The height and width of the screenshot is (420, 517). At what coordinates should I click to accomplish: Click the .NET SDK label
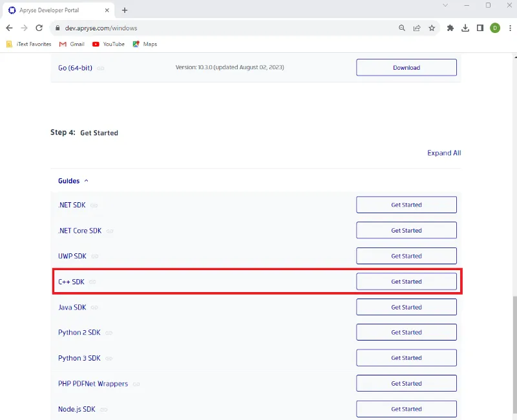coord(72,205)
